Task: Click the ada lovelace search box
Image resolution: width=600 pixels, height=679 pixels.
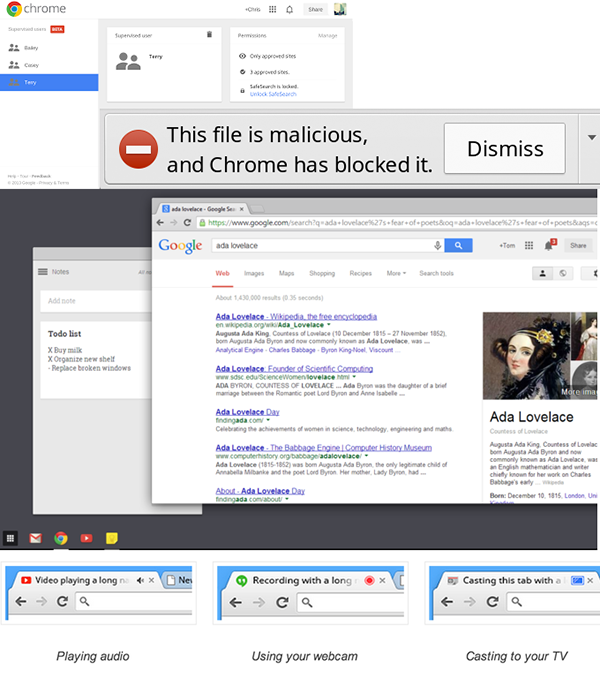Action: tap(322, 246)
